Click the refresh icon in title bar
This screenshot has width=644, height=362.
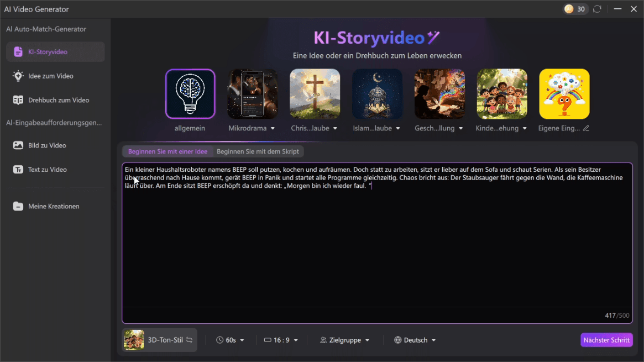(x=597, y=9)
